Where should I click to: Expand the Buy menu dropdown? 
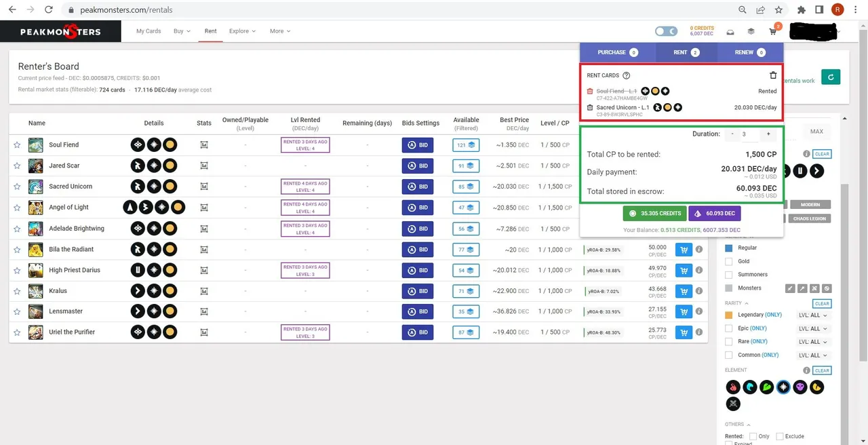(x=182, y=31)
